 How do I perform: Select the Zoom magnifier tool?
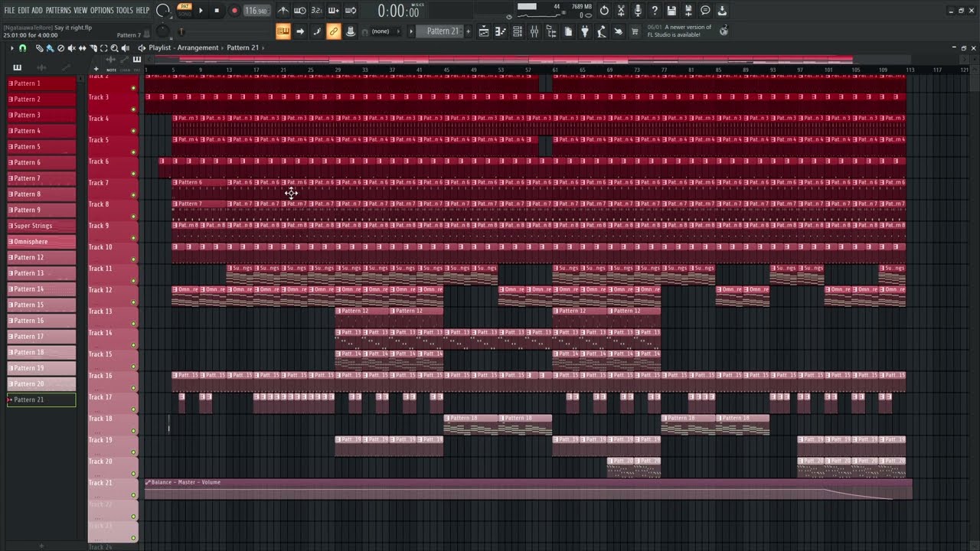click(x=114, y=47)
